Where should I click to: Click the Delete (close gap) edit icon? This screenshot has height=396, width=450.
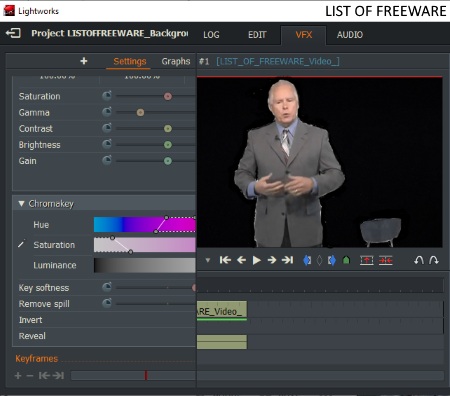coord(385,260)
